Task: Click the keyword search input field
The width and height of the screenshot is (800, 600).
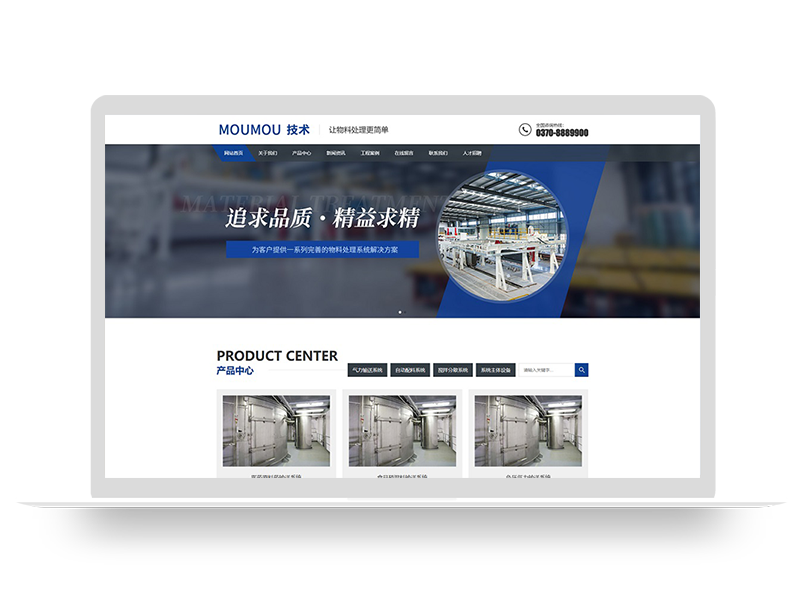Action: (545, 368)
